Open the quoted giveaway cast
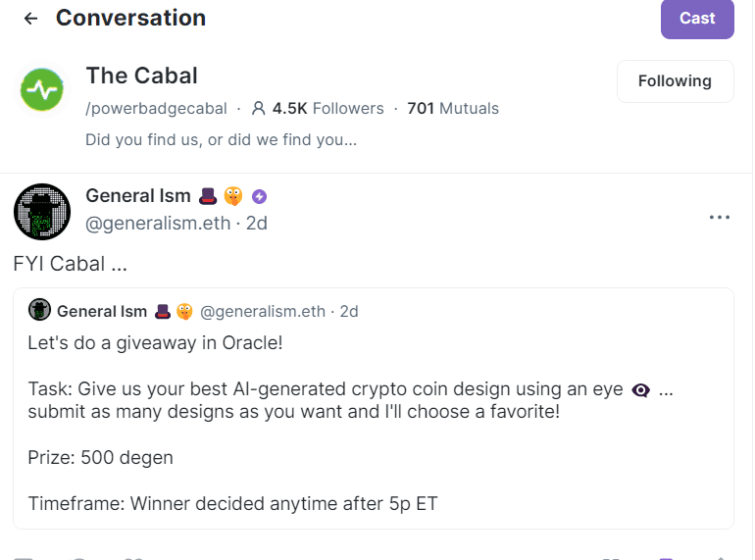755x560 pixels. (374, 408)
